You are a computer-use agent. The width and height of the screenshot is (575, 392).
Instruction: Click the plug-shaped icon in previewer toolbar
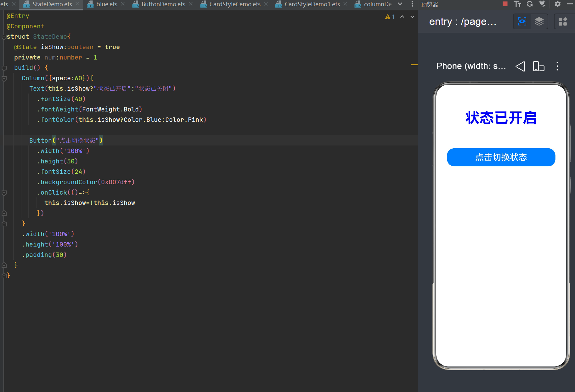coord(542,4)
